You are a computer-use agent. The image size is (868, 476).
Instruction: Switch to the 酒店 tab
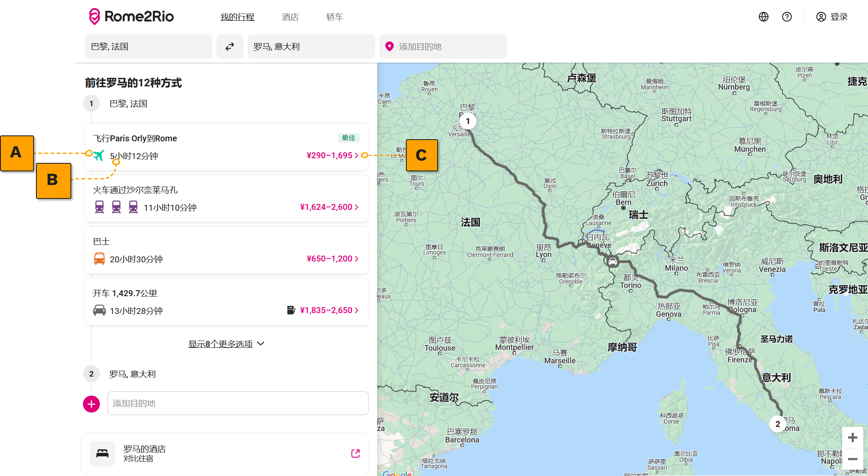point(290,17)
